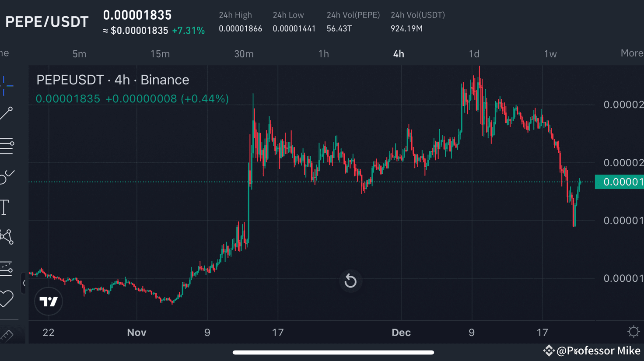Switch to 1w timeframe
The height and width of the screenshot is (361, 644).
point(550,54)
